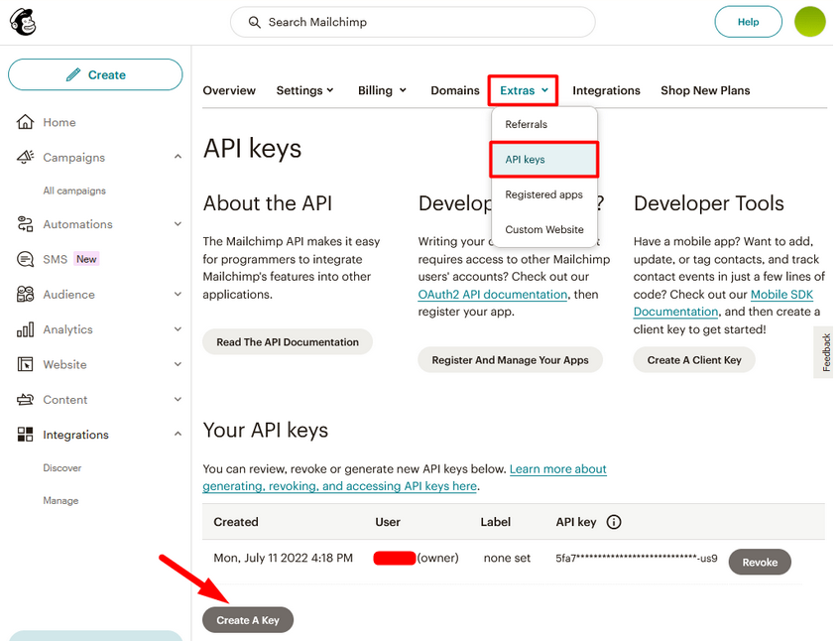Focus the Search Mailchimp field
This screenshot has width=840, height=641.
tap(413, 22)
